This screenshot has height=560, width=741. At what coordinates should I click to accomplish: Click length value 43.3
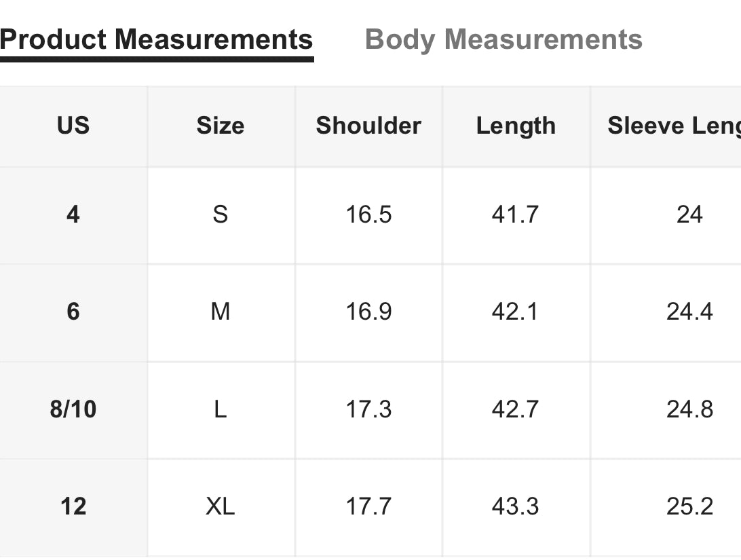[515, 506]
